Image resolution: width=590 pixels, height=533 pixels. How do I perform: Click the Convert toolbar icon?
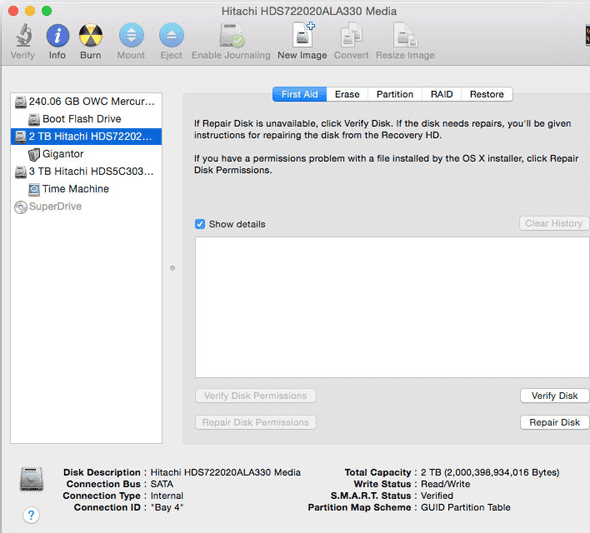click(351, 35)
